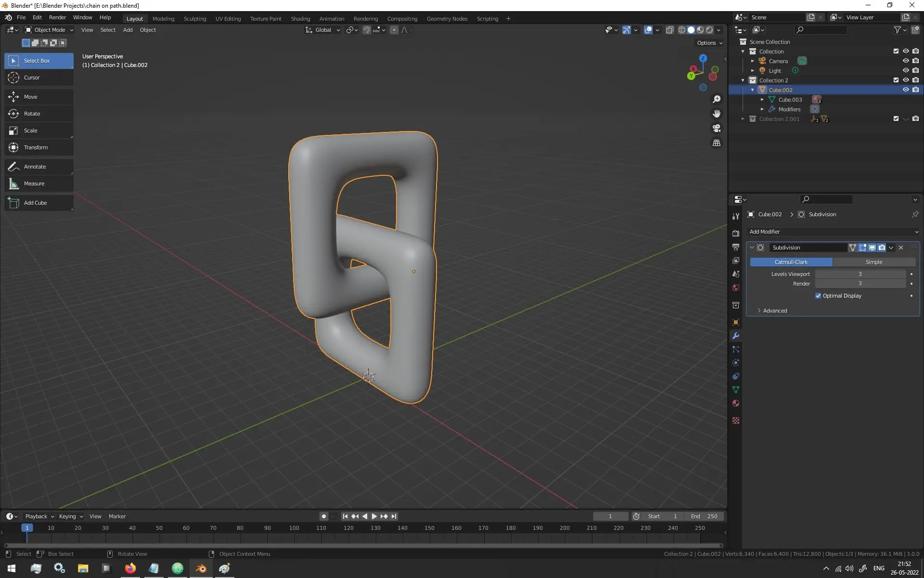Toggle visibility of Collection 2 in outliner
Screen dimensions: 924x578
click(x=906, y=80)
